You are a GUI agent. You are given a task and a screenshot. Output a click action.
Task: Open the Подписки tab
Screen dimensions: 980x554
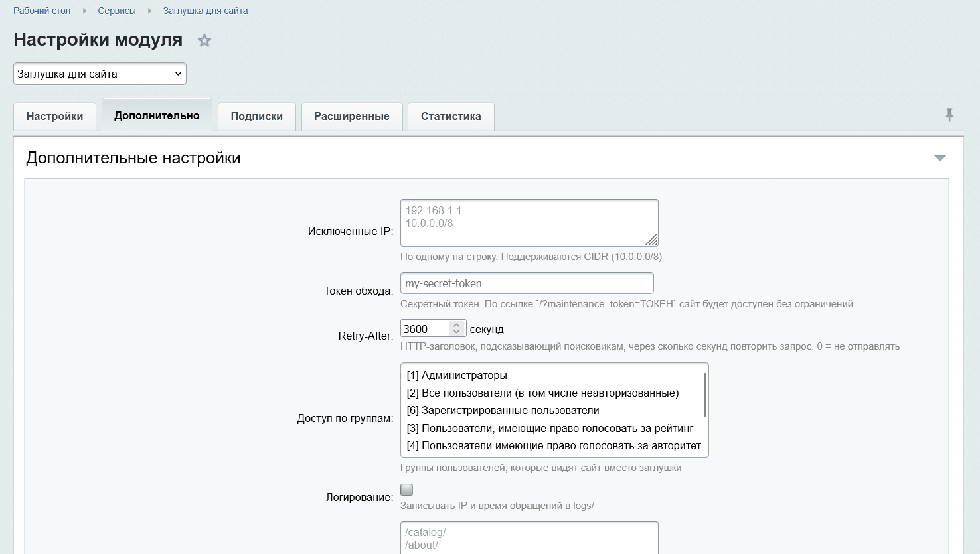[257, 116]
